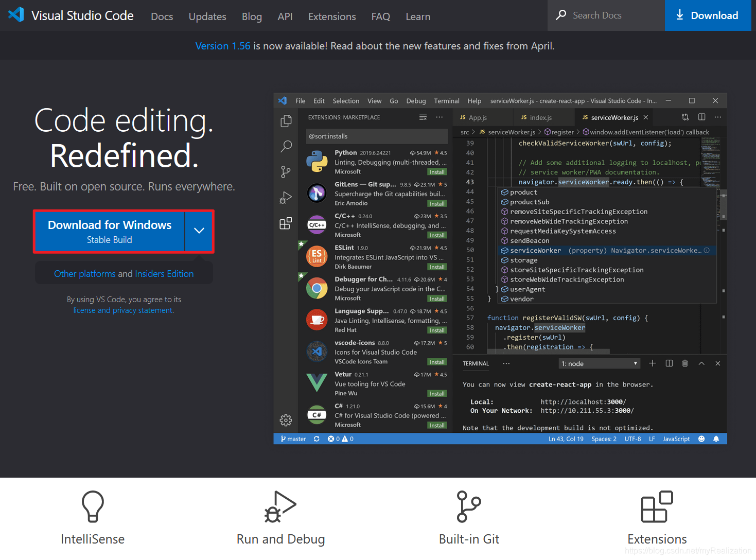Open the Extensions link in top navigation
Screen dimensions: 756x560
(332, 16)
